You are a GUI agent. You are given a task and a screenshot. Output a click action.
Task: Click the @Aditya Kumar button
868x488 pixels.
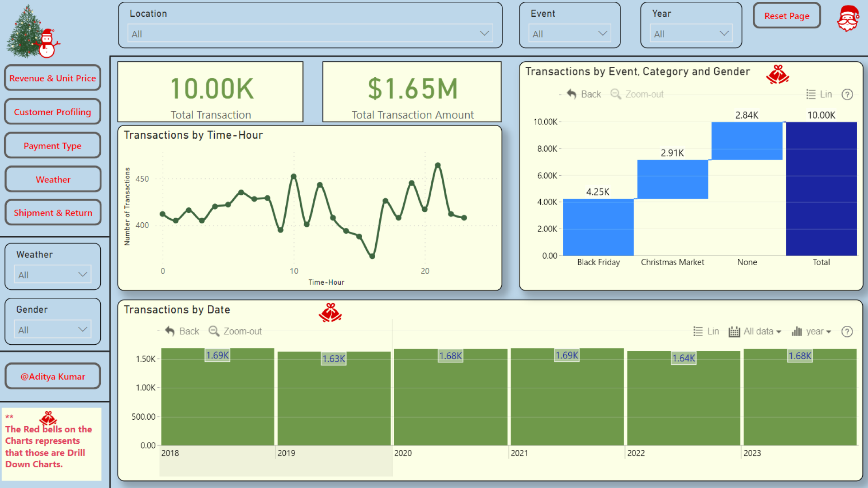[x=52, y=376]
